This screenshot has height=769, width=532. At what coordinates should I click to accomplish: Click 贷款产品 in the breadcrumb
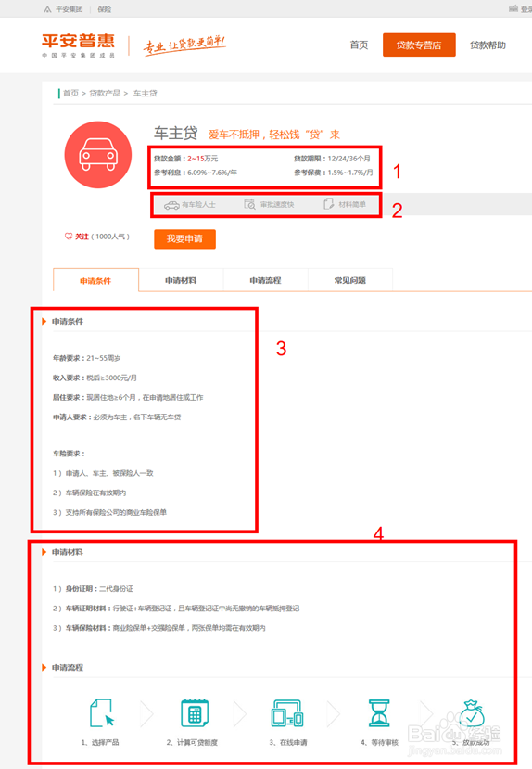click(105, 93)
